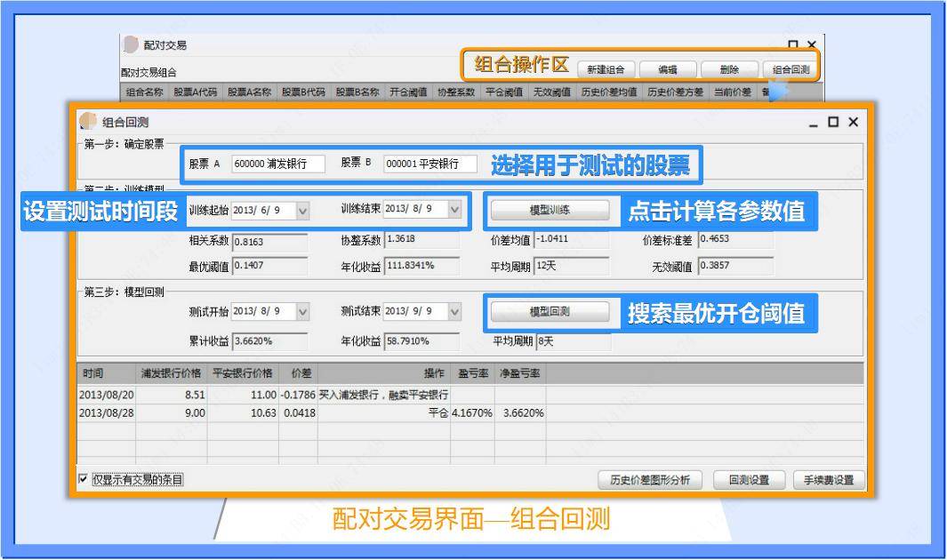Select the 最优阈值 value field
This screenshot has width=947, height=560.
tap(270, 266)
